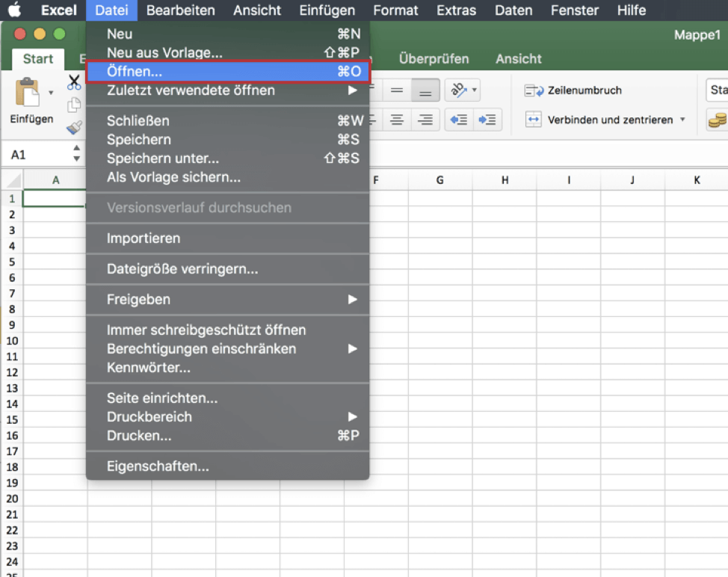Viewport: 728px width, 577px height.
Task: Select column G header
Action: click(x=439, y=180)
